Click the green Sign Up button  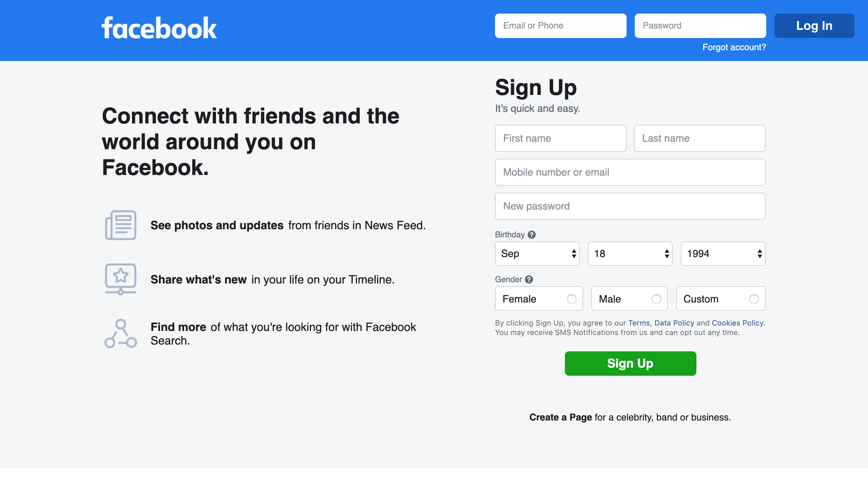point(631,364)
